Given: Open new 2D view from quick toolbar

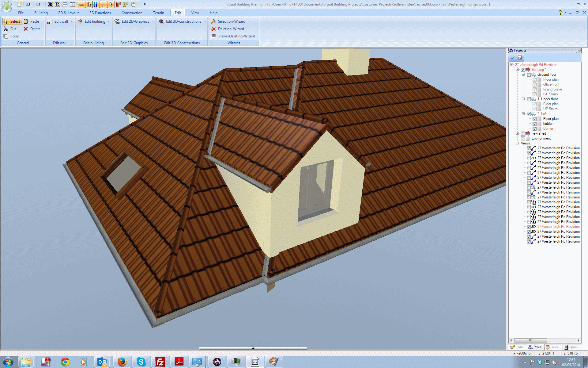Looking at the screenshot, I should coord(50,4).
